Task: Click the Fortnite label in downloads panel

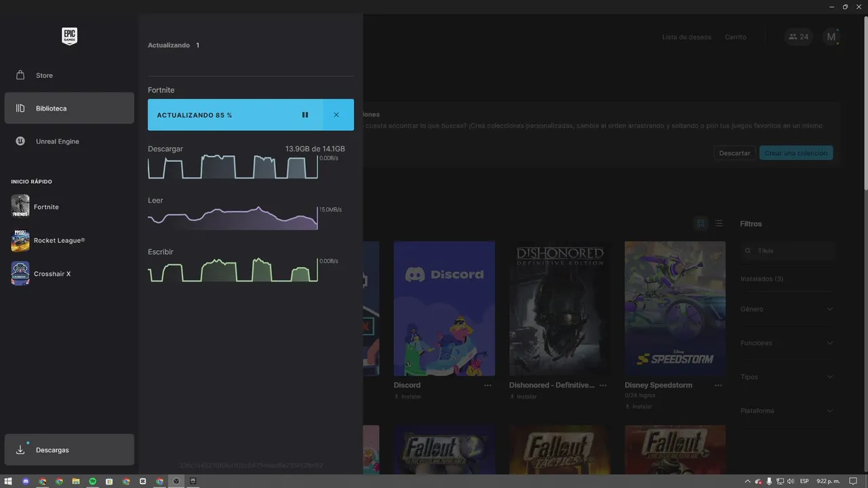Action: (x=161, y=90)
